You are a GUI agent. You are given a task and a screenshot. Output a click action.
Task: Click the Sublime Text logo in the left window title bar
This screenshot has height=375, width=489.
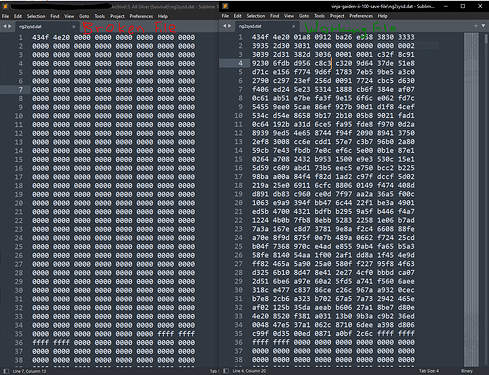5,6
